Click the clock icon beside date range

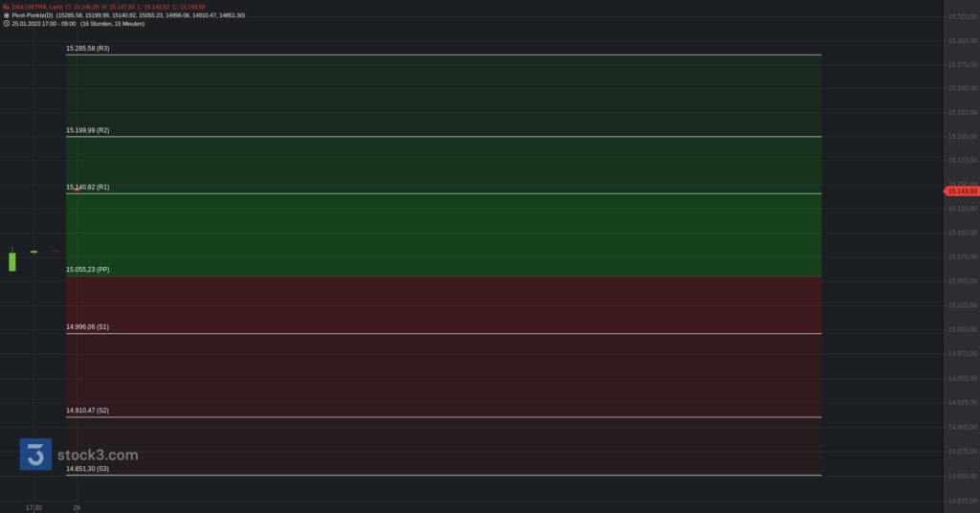click(7, 24)
